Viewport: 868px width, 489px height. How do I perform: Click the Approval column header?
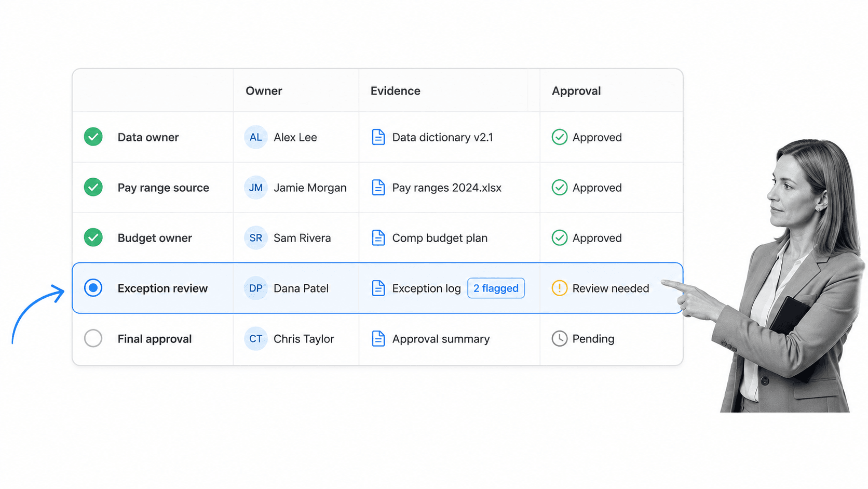pos(576,91)
